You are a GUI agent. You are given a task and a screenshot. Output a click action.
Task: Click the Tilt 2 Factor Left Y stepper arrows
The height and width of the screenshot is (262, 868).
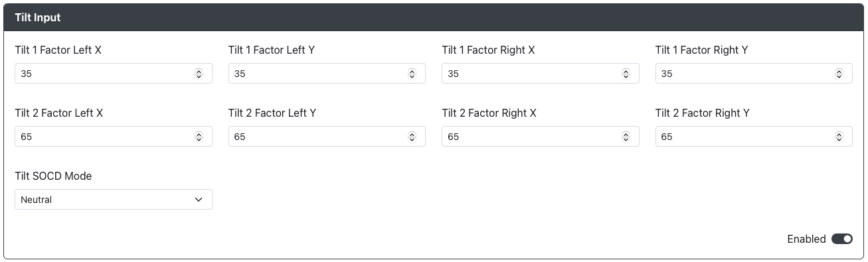tap(412, 137)
